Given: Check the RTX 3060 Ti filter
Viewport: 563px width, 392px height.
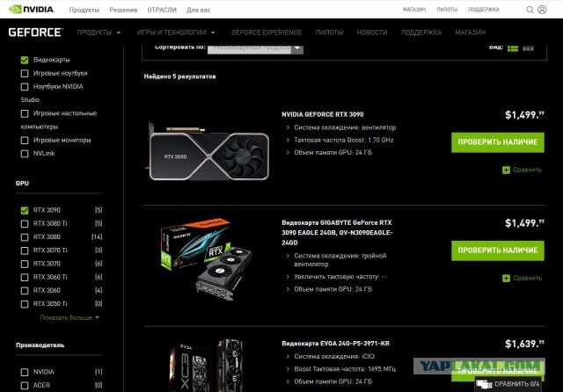Looking at the screenshot, I should (x=25, y=277).
